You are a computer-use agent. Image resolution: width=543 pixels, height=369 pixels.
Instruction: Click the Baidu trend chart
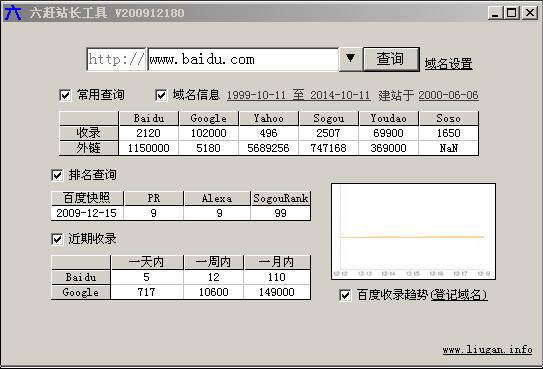click(413, 231)
